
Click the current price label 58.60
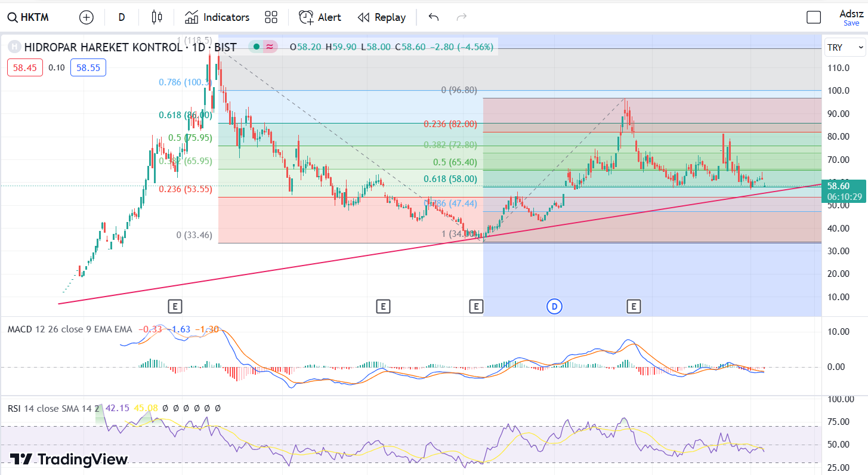(x=843, y=186)
